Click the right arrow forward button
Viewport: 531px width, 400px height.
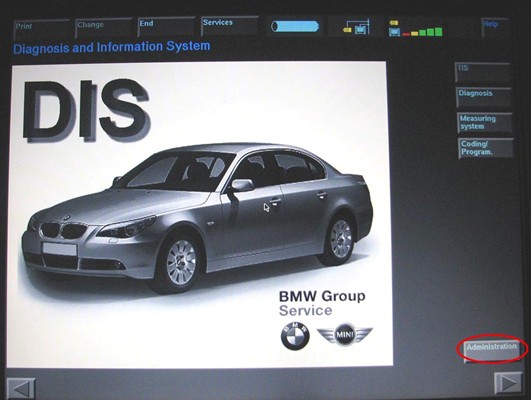[508, 383]
